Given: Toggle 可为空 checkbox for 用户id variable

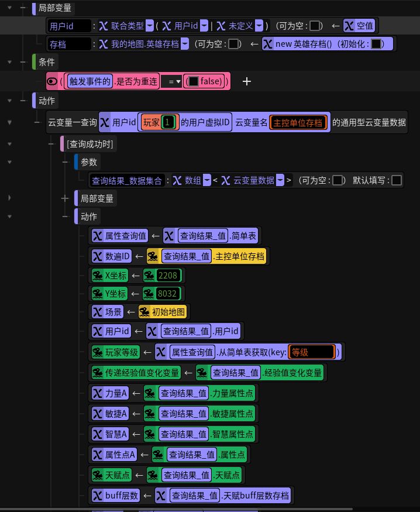Looking at the screenshot, I should pos(315,26).
